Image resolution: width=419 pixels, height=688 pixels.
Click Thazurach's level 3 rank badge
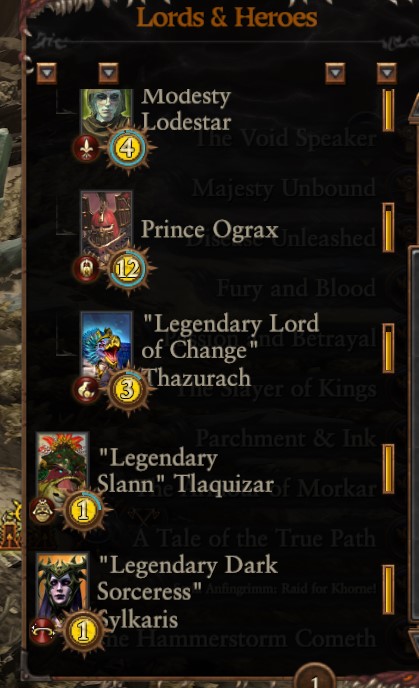click(x=127, y=390)
